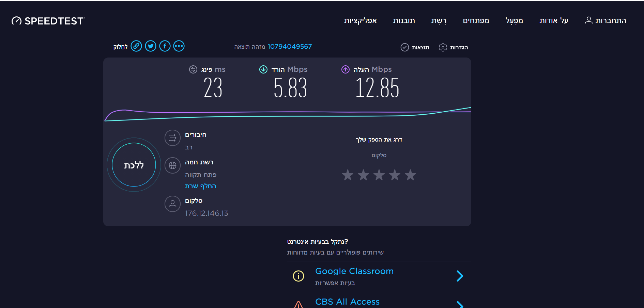The height and width of the screenshot is (308, 644).
Task: Start test with ללכת GO button
Action: [134, 165]
